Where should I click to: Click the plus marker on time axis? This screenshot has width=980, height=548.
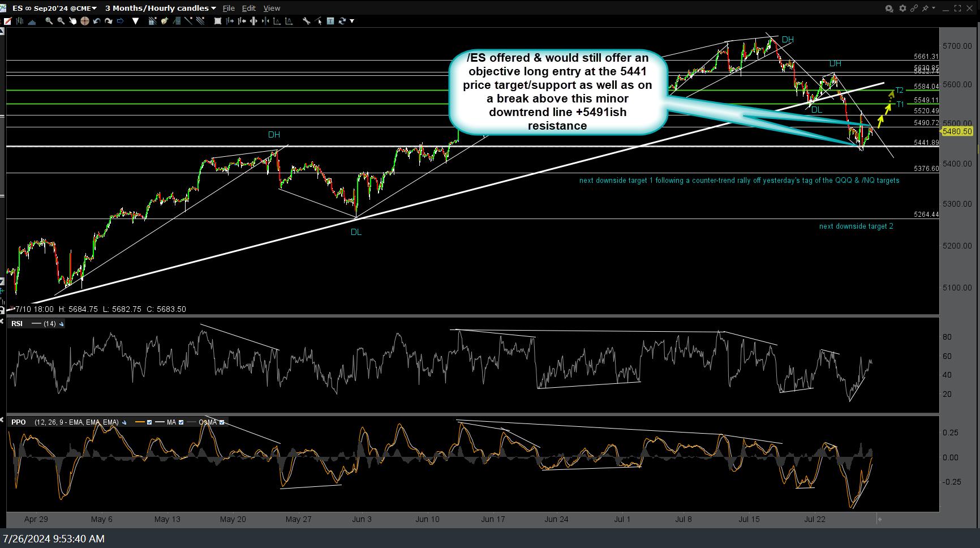click(x=879, y=519)
